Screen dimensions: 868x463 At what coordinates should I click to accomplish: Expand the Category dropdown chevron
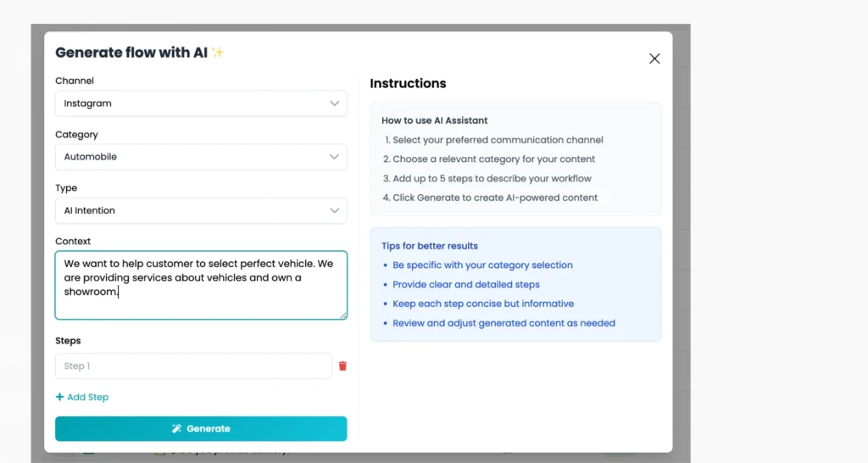click(334, 157)
